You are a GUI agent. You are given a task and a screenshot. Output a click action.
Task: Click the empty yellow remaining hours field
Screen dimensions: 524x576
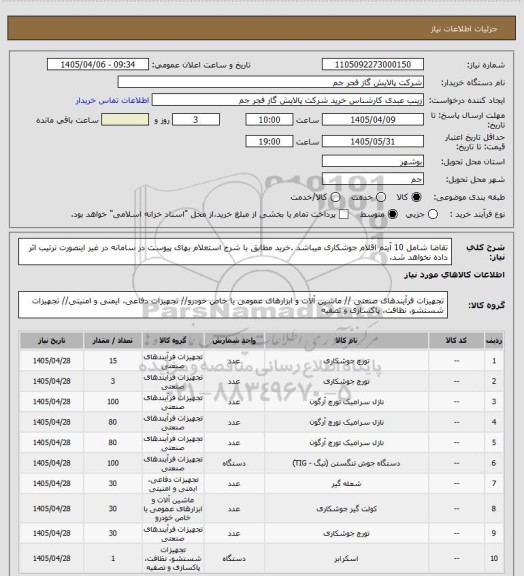(x=125, y=120)
